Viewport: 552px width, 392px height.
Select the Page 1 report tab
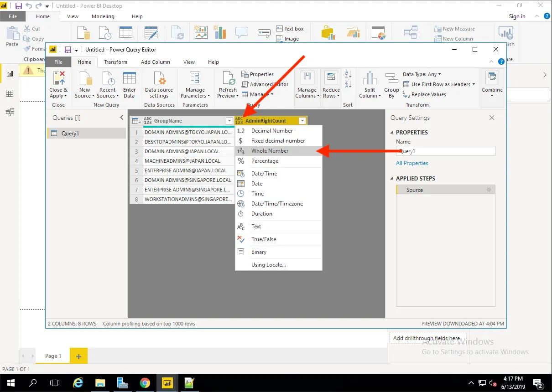pyautogui.click(x=53, y=356)
